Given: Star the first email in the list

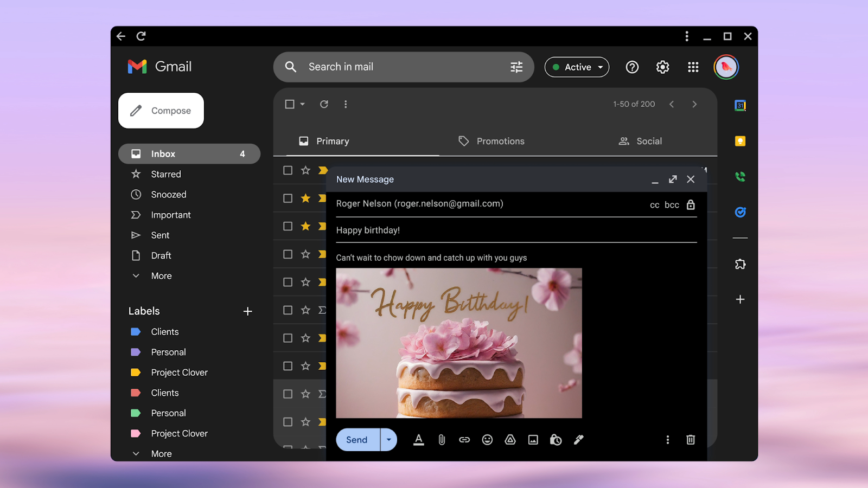Looking at the screenshot, I should [306, 170].
